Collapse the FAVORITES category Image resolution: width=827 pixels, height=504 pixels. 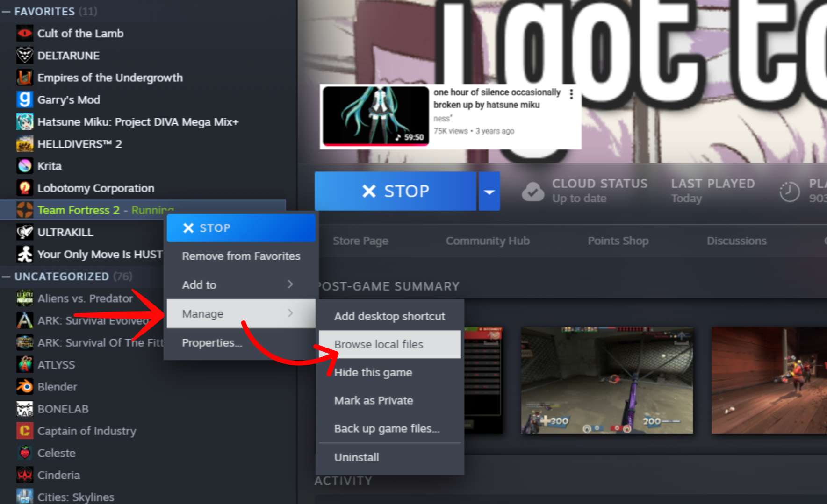click(6, 12)
